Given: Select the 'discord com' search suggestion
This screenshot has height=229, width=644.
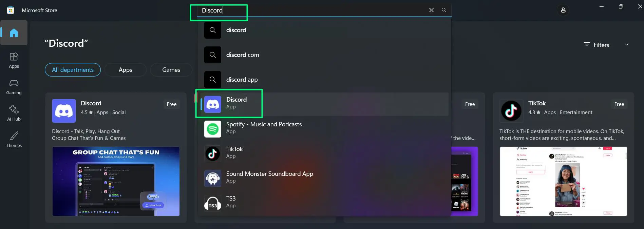Looking at the screenshot, I should (324, 55).
